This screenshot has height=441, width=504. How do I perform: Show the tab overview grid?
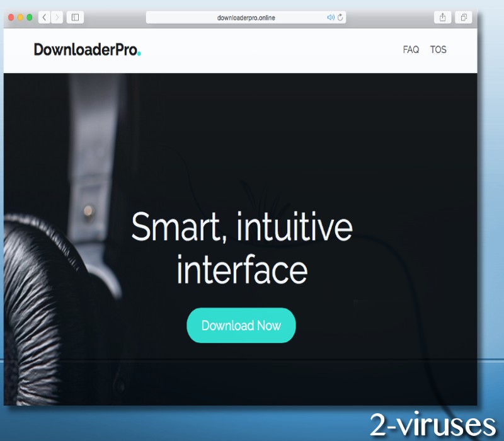(x=464, y=18)
